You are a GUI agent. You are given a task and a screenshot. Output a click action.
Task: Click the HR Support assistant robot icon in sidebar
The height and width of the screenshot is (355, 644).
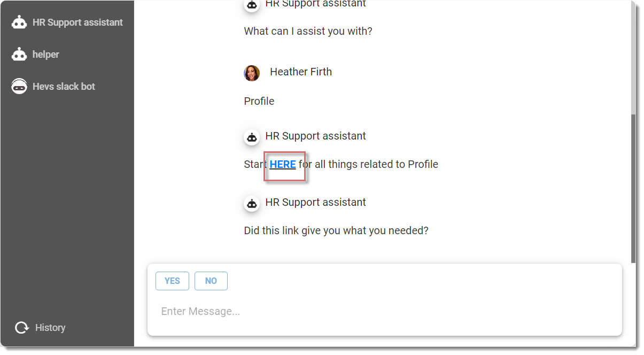pyautogui.click(x=19, y=22)
